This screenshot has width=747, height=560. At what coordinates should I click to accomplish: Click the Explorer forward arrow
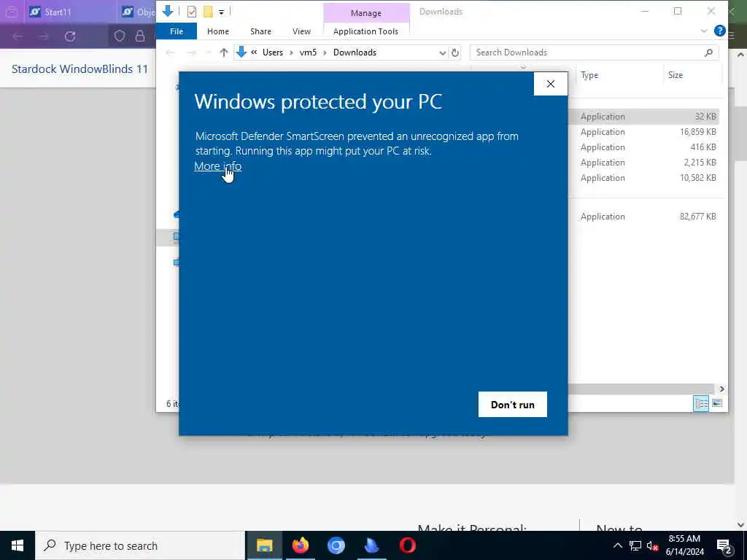tap(191, 52)
